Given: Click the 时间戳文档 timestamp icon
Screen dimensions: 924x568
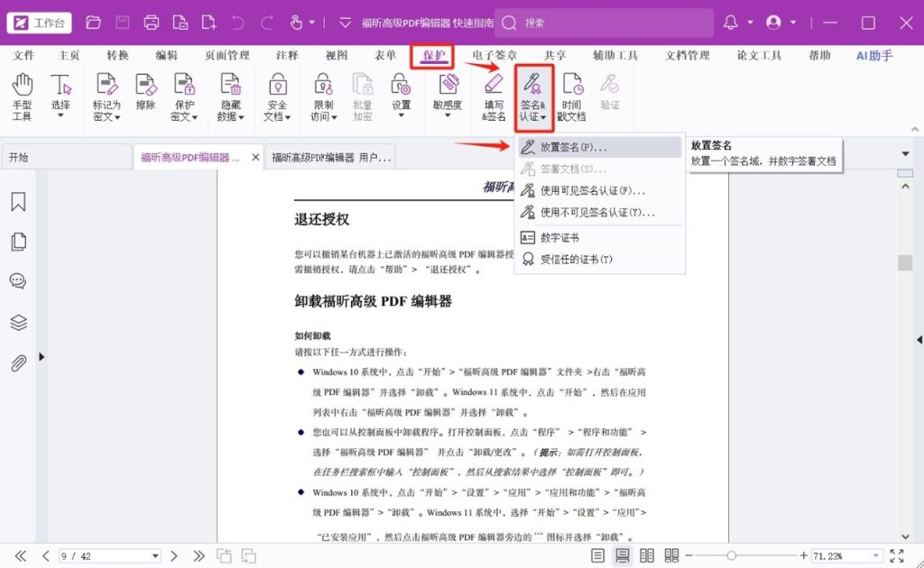Looking at the screenshot, I should pos(572,97).
